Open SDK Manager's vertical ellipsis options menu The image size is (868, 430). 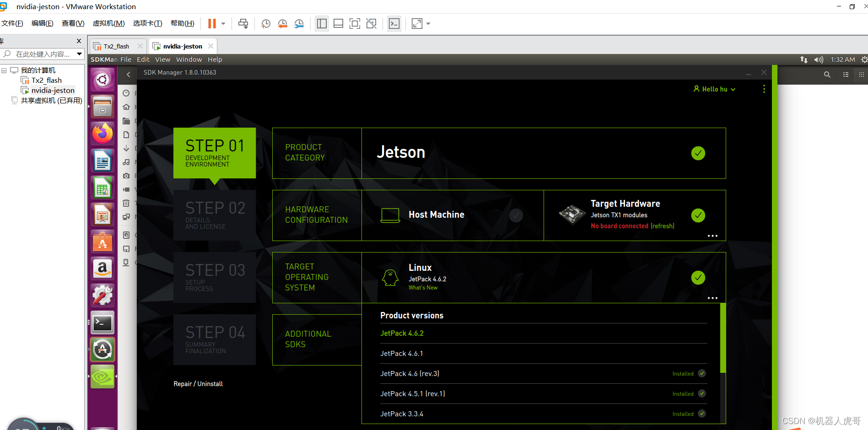pyautogui.click(x=764, y=89)
